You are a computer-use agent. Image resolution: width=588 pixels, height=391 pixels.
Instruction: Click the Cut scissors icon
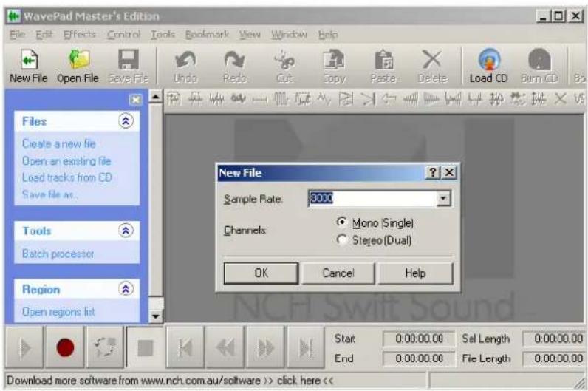click(284, 60)
